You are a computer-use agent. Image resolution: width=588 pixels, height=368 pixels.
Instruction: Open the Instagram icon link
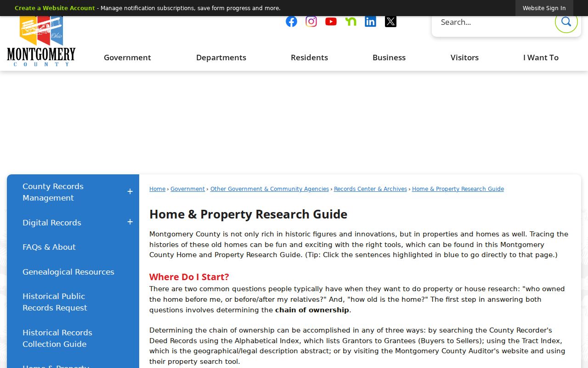point(311,22)
